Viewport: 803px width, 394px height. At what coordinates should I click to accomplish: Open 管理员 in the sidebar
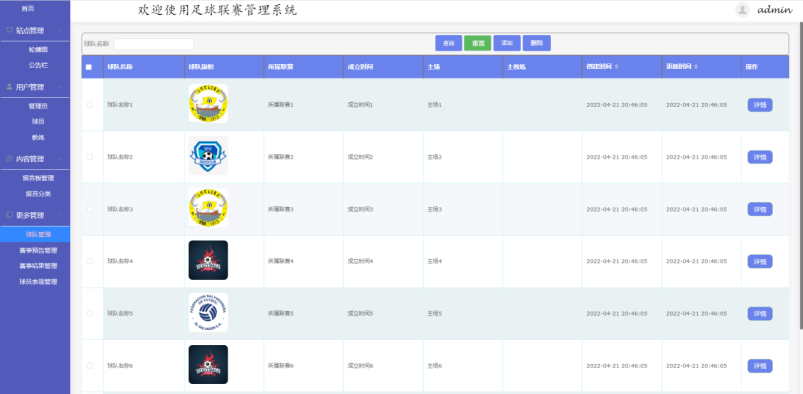tap(38, 106)
